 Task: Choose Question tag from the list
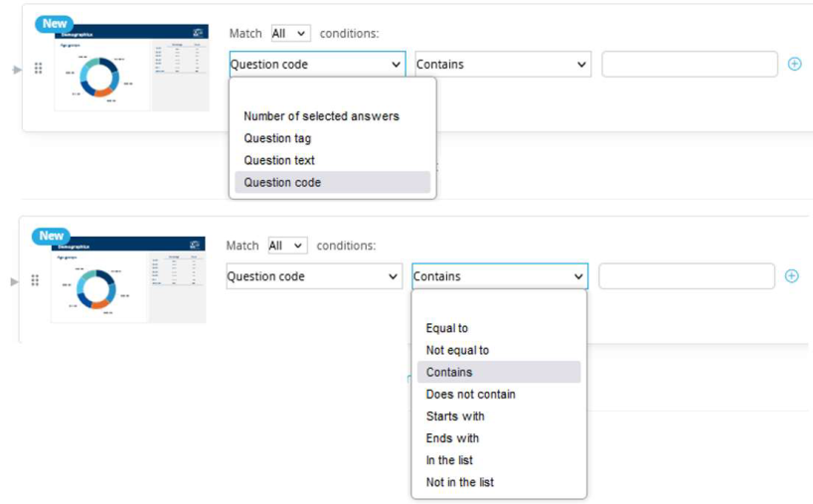[x=278, y=138]
